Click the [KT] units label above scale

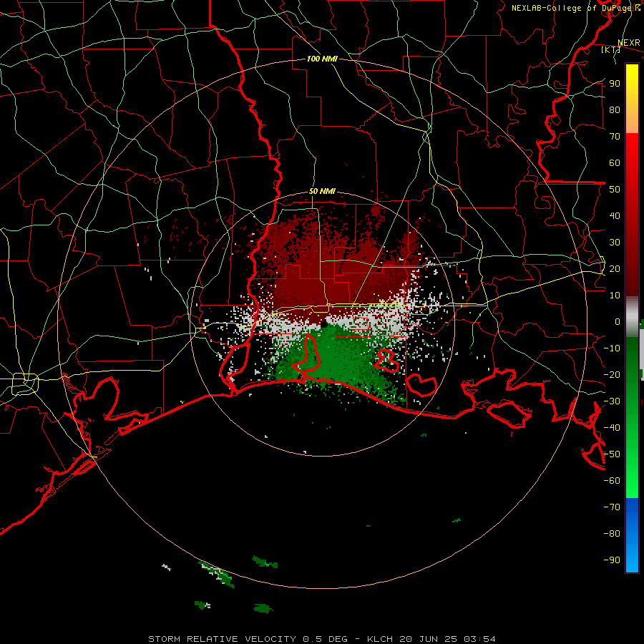pyautogui.click(x=610, y=49)
